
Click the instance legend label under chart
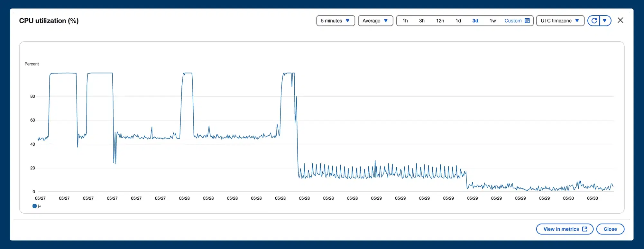(40, 206)
